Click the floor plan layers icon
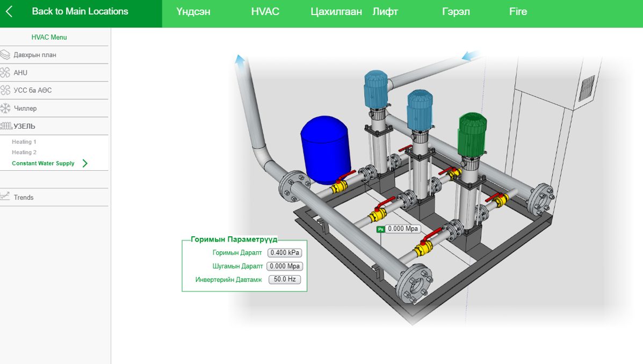The width and height of the screenshot is (643, 364). click(x=5, y=55)
